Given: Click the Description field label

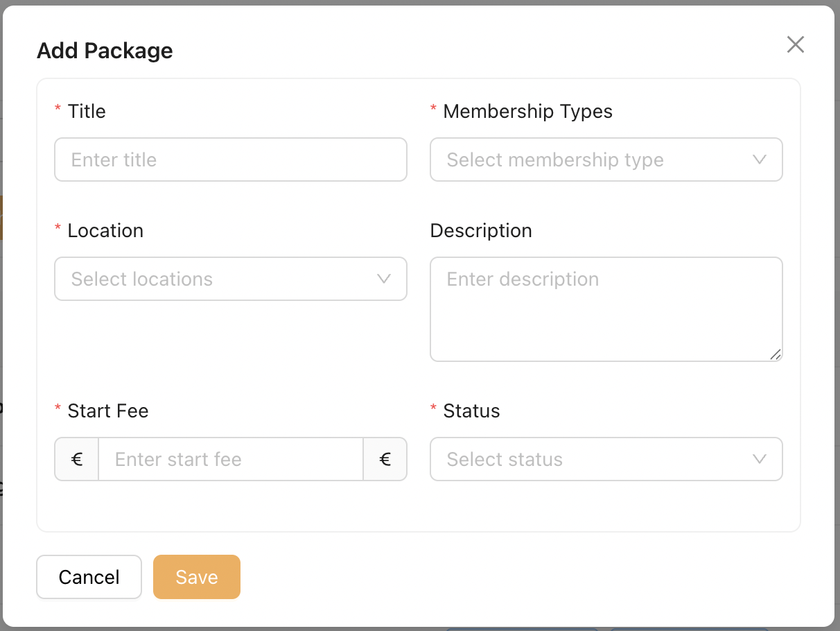Looking at the screenshot, I should pos(481,231).
